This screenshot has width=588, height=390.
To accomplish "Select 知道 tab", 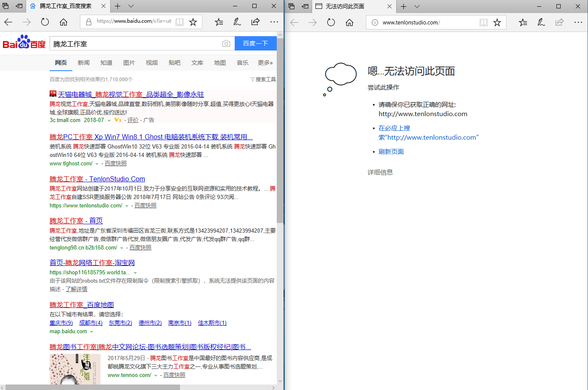I will coord(106,63).
